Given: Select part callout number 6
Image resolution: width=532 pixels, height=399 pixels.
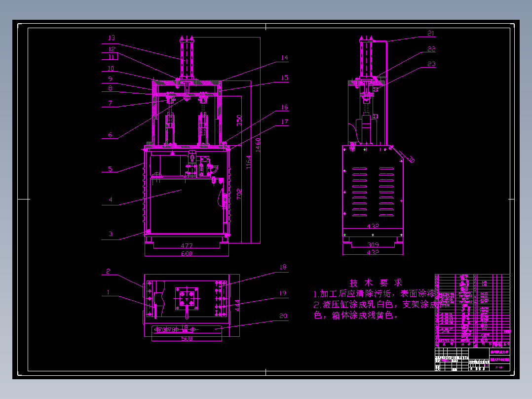Looking at the screenshot, I should coord(110,135).
